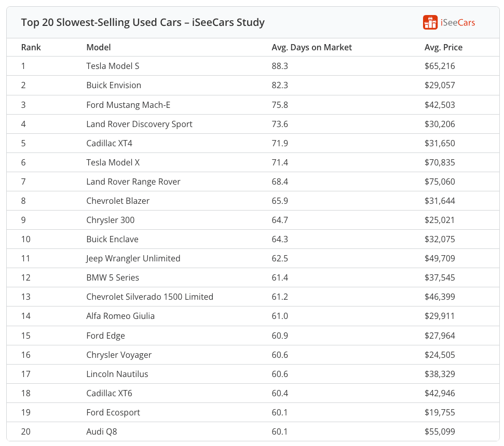Select the Chevrolet Silverado 1500 Limited entry
The width and height of the screenshot is (504, 446).
point(149,297)
